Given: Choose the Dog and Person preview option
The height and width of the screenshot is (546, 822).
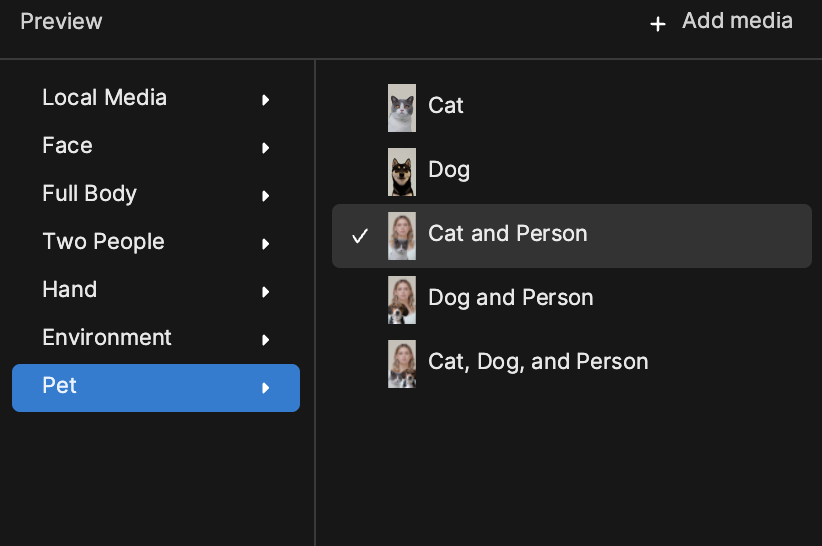Looking at the screenshot, I should [x=572, y=300].
